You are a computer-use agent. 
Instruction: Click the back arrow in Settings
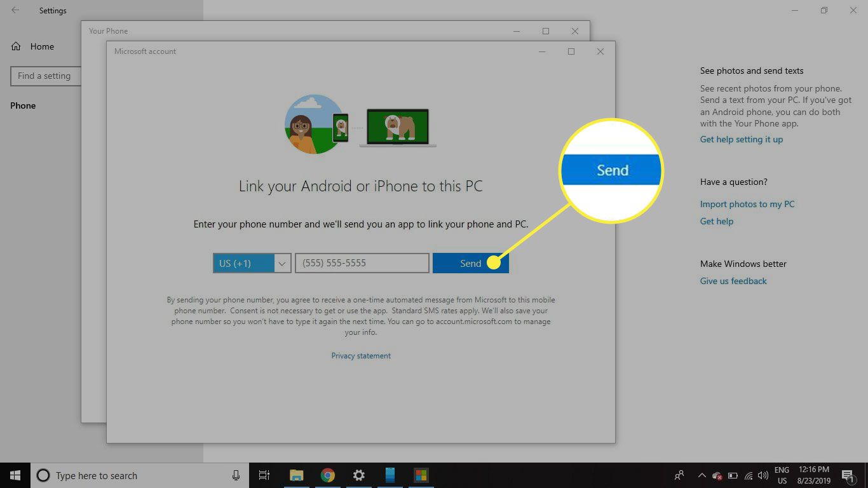[15, 10]
